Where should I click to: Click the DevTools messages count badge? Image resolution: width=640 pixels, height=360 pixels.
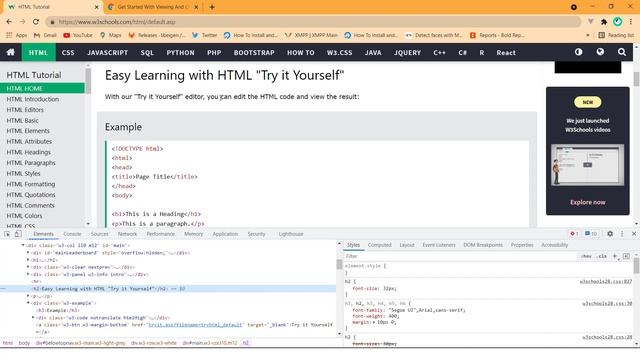[x=591, y=234]
